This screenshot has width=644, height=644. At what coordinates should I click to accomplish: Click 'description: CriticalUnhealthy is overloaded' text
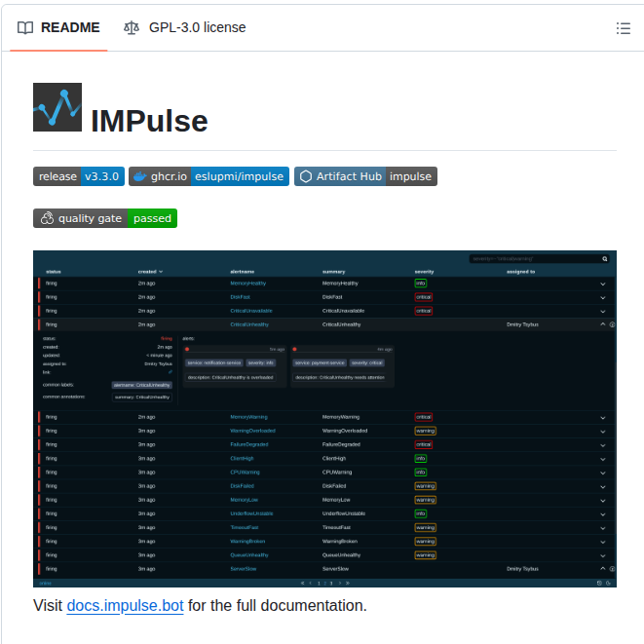tap(230, 377)
